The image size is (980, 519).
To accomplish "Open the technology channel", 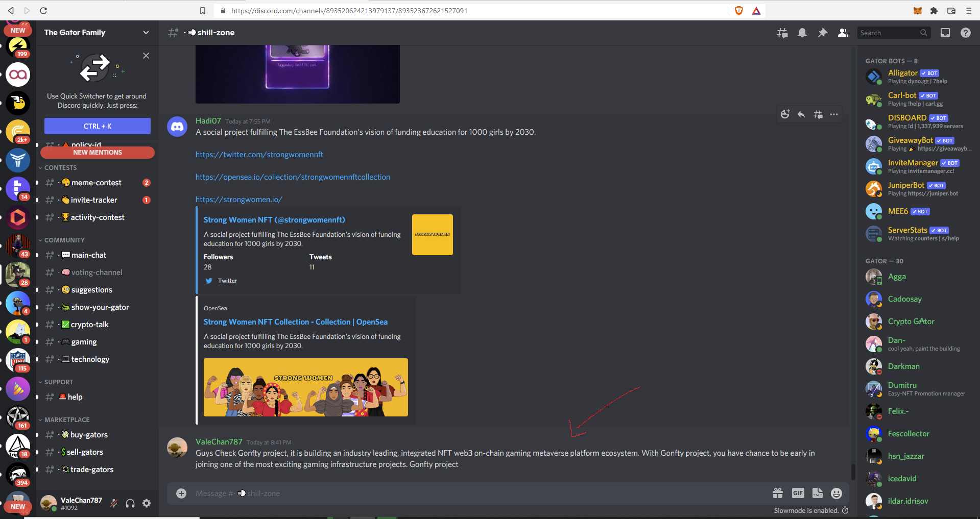I will coord(98,359).
